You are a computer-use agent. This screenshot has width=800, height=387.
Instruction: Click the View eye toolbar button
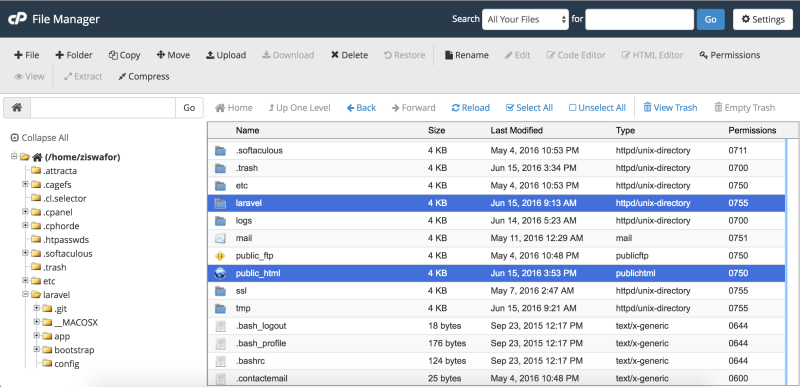point(29,76)
